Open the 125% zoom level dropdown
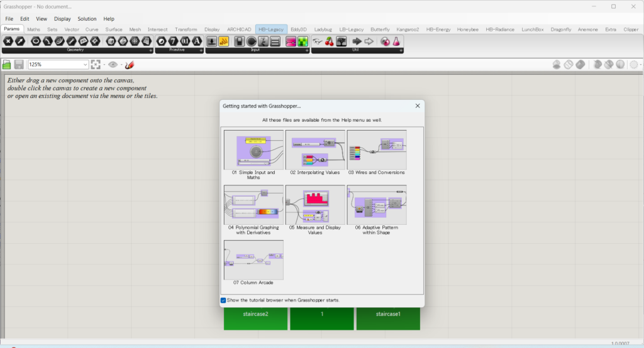The width and height of the screenshot is (644, 348). click(x=86, y=65)
